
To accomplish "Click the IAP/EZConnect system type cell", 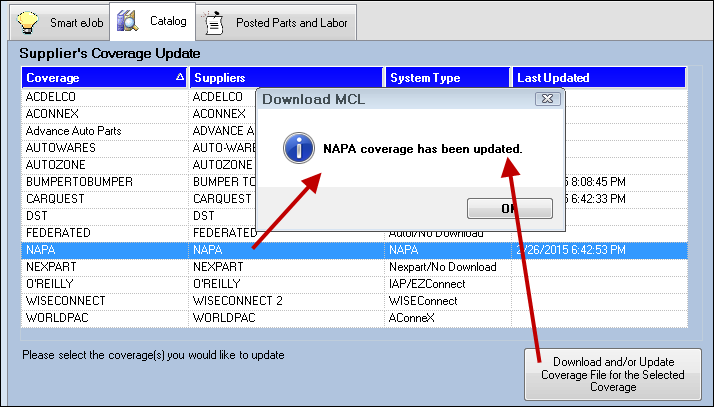I will click(x=448, y=284).
